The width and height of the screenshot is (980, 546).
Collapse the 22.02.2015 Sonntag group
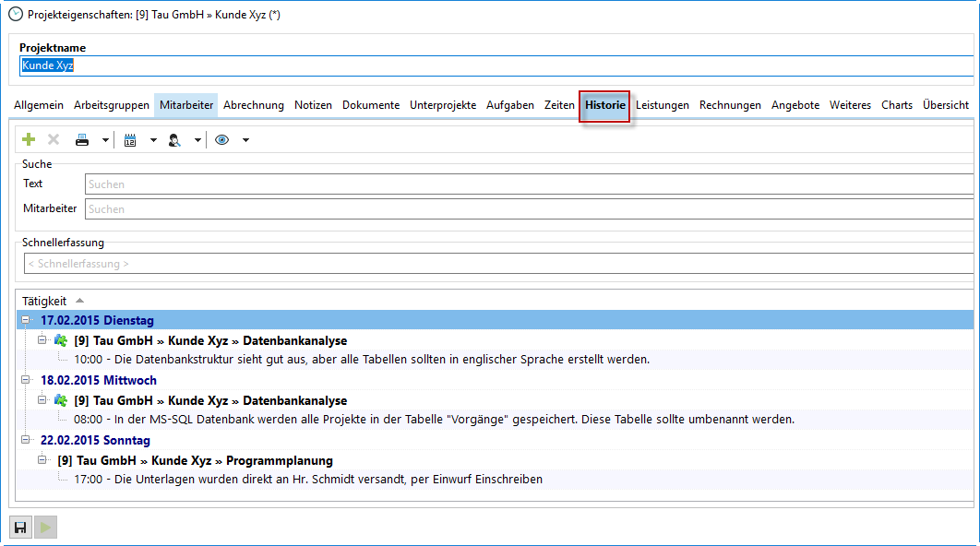pos(26,440)
